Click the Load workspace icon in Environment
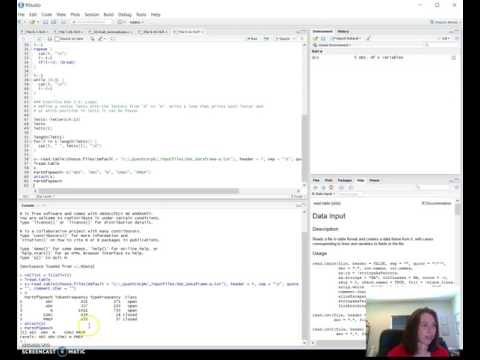Image resolution: width=480 pixels, height=360 pixels. point(316,39)
